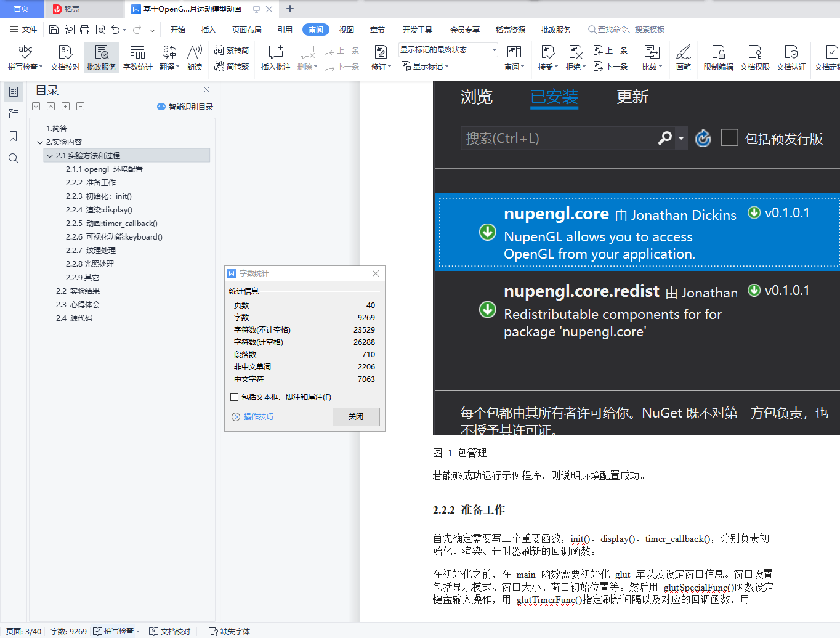
Task: Start read aloud (朗读)
Action: [195, 58]
